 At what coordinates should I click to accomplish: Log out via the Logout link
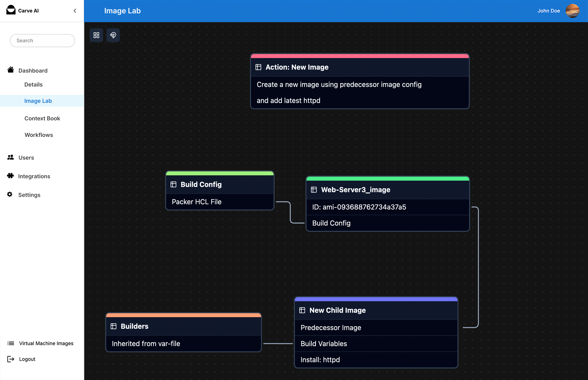coord(27,359)
